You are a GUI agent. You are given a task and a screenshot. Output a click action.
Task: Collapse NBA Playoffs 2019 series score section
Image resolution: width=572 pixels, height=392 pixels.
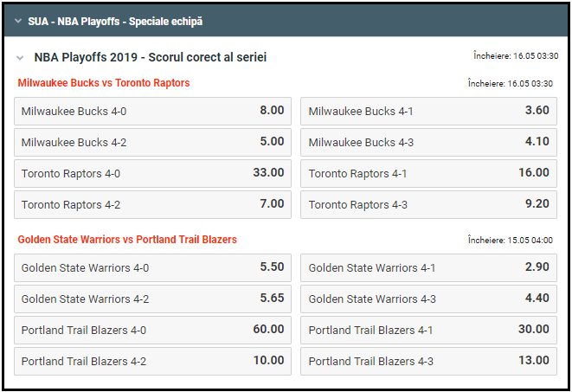tap(20, 58)
